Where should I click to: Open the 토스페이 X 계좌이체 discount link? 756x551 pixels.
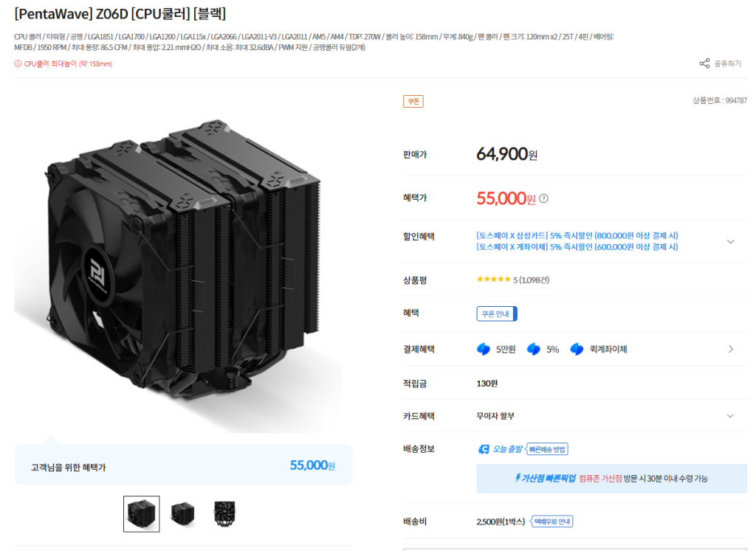coord(577,247)
